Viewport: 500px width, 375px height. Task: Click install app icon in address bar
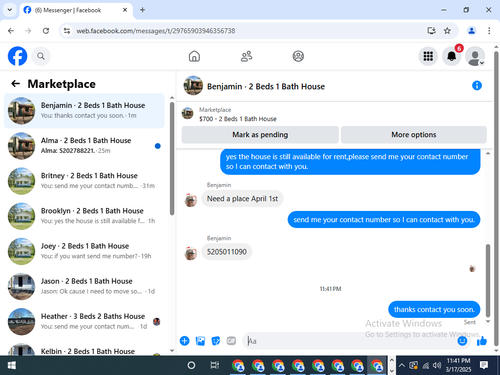[431, 31]
